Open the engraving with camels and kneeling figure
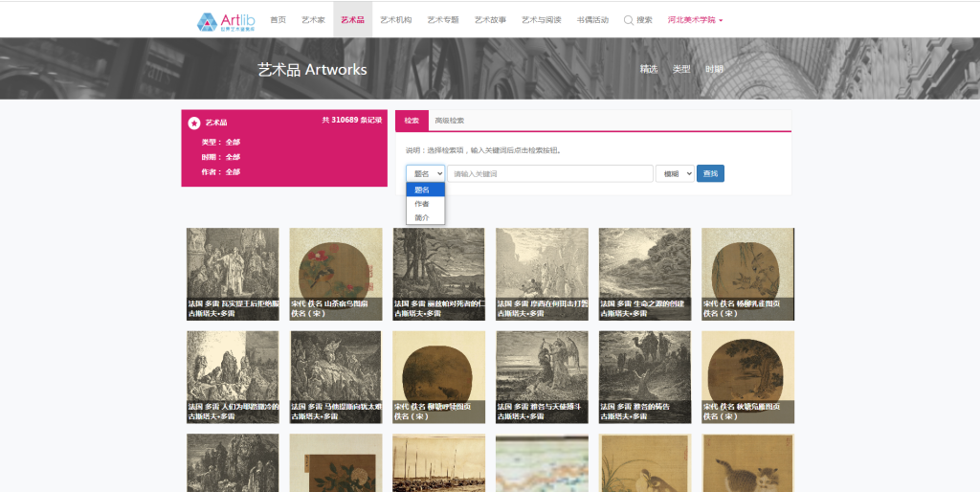980x492 pixels. pos(645,377)
